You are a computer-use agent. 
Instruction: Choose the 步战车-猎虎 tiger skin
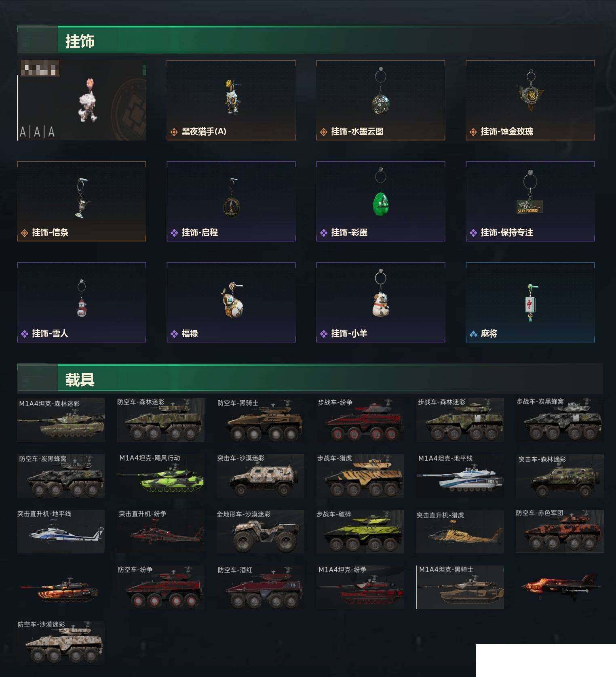point(361,475)
